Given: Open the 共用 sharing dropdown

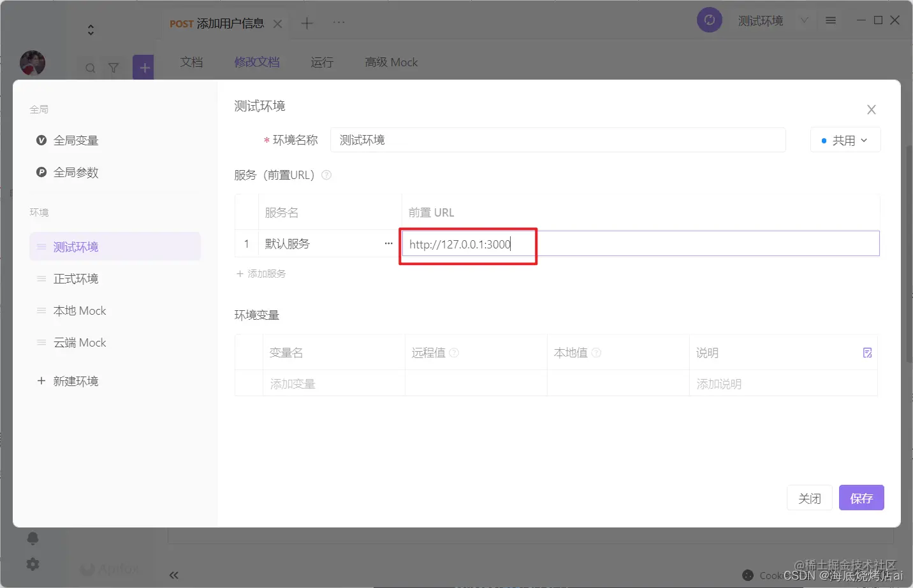Looking at the screenshot, I should point(845,140).
